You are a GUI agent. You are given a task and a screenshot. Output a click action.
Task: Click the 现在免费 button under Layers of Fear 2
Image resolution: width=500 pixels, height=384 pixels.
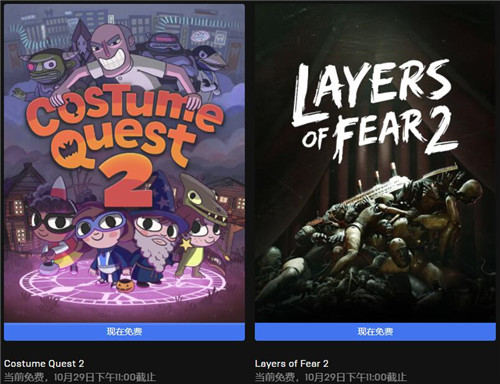(375, 331)
